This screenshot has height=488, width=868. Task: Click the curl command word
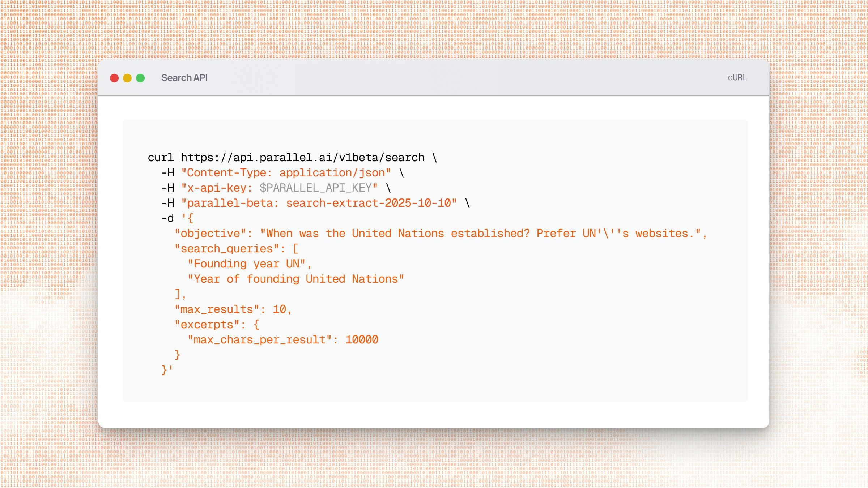tap(161, 158)
